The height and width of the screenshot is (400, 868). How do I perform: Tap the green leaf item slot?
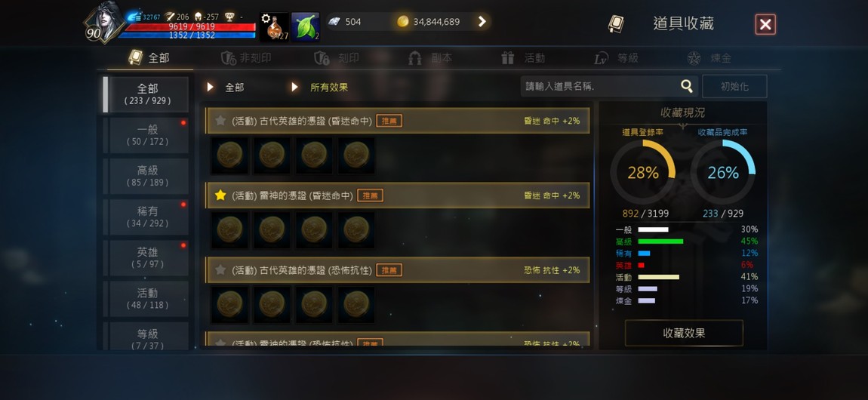pos(306,27)
